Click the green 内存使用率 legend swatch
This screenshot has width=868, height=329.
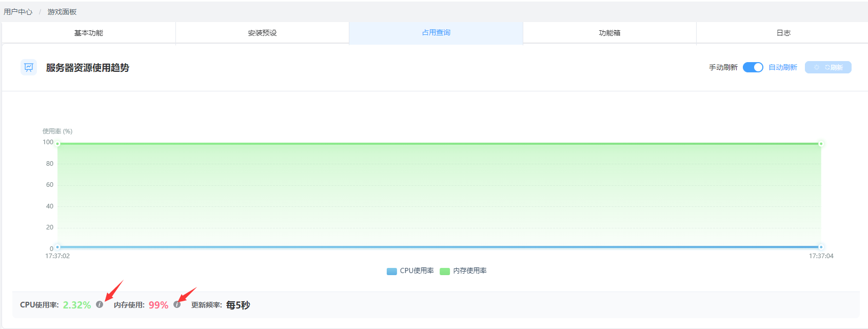pyautogui.click(x=445, y=271)
